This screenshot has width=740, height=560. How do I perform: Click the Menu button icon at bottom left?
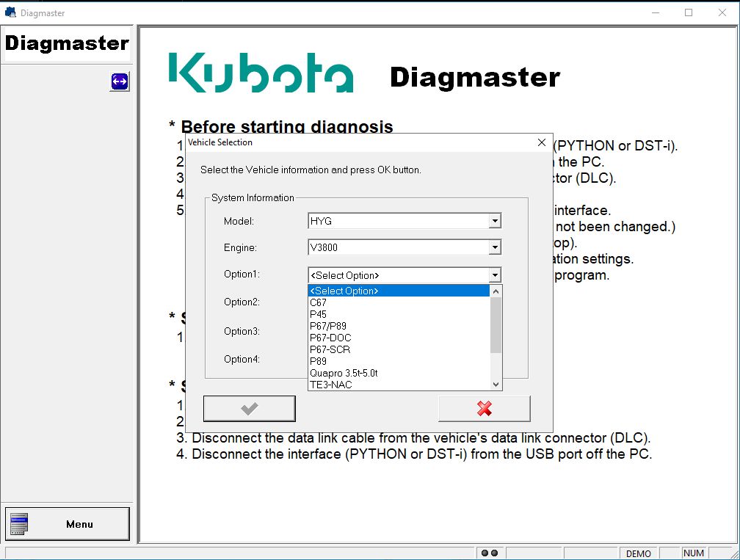point(19,524)
